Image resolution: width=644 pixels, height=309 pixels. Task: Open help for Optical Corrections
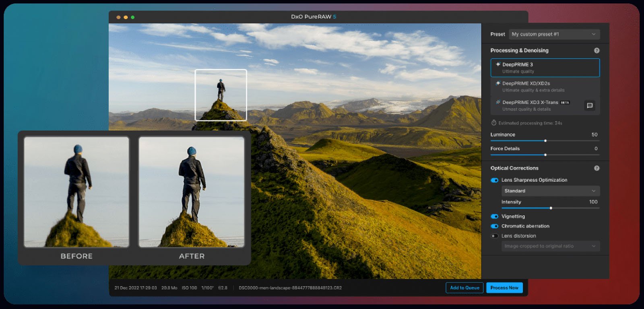coord(597,168)
